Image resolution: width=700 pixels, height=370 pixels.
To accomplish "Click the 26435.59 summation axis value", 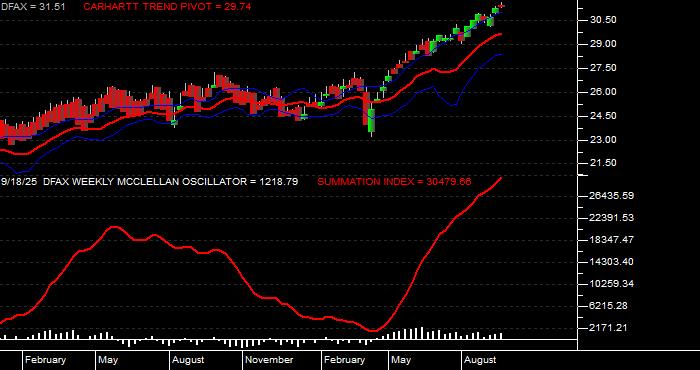I will coord(612,196).
